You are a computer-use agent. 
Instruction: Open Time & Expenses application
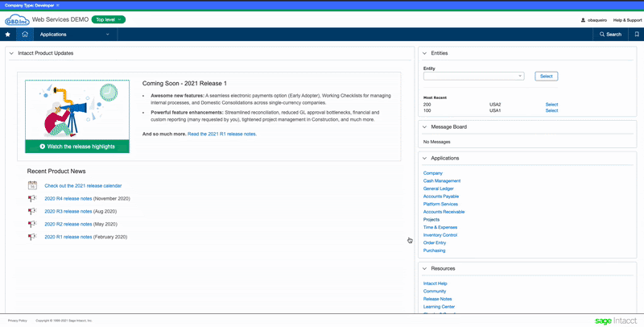click(x=440, y=227)
